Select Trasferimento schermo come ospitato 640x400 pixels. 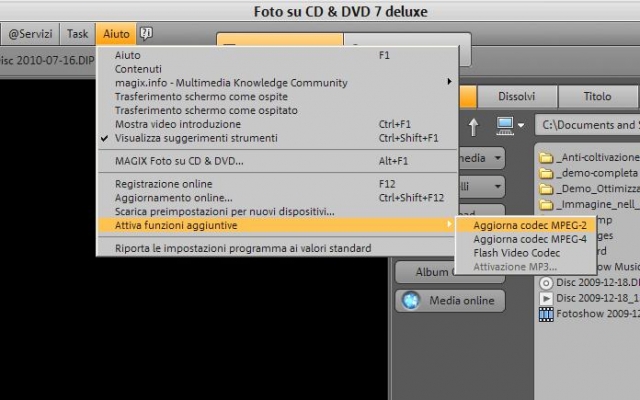[278, 110]
